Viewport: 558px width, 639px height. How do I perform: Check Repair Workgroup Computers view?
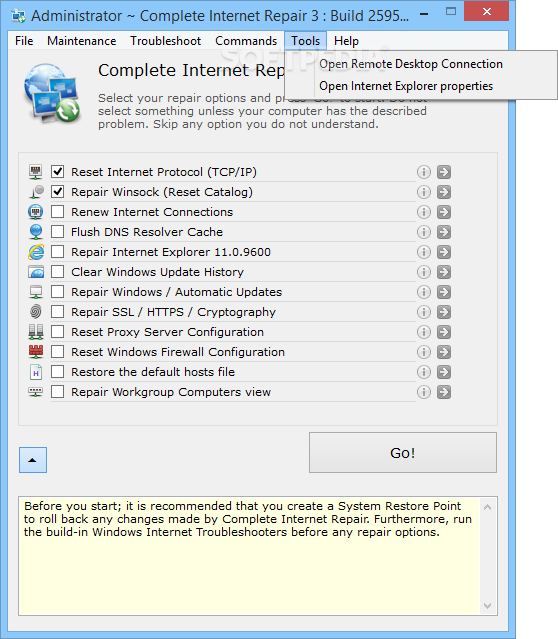(x=57, y=392)
